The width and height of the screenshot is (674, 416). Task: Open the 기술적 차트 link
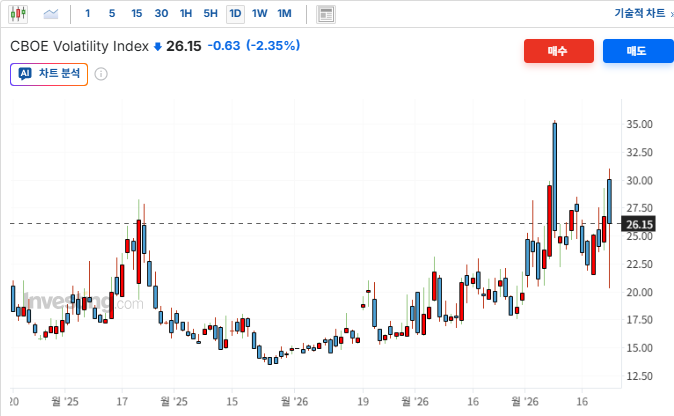(x=640, y=13)
